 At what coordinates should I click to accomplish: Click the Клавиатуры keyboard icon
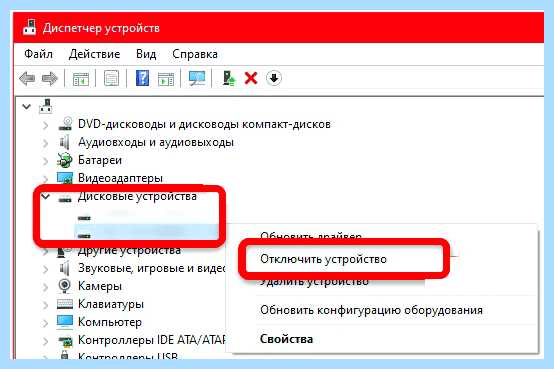pos(65,304)
